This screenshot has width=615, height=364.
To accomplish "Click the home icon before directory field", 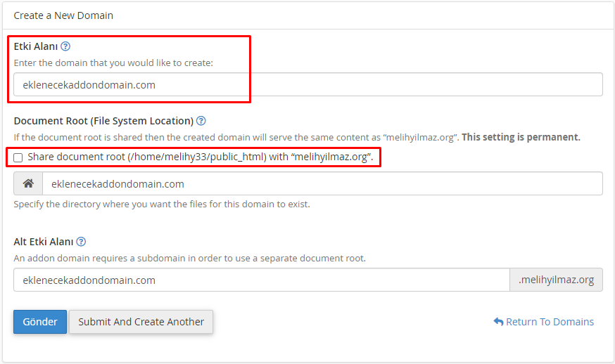I will pos(28,184).
